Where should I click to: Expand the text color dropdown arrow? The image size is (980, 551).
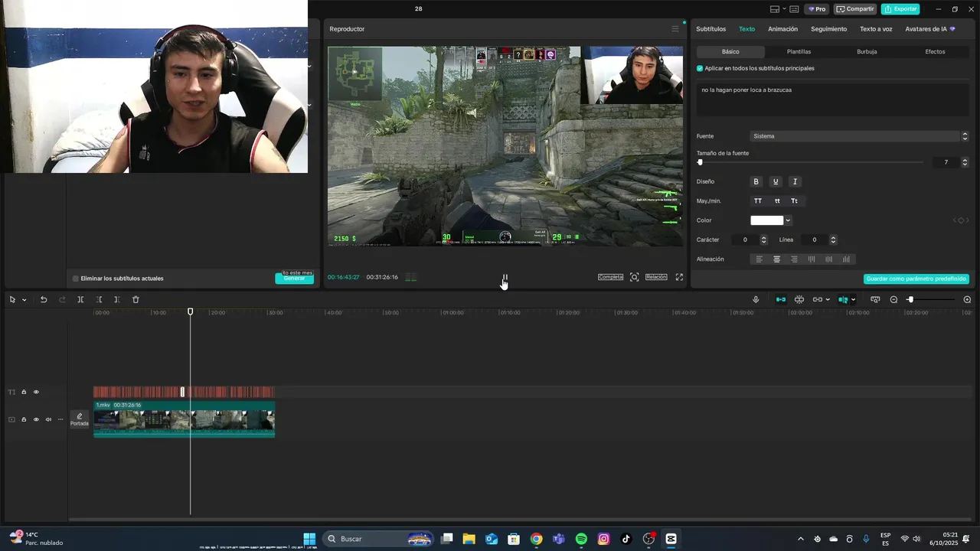pos(788,220)
